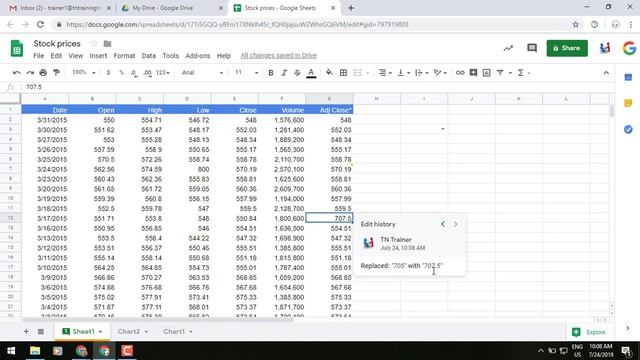Click the Insert chart icon

[487, 73]
